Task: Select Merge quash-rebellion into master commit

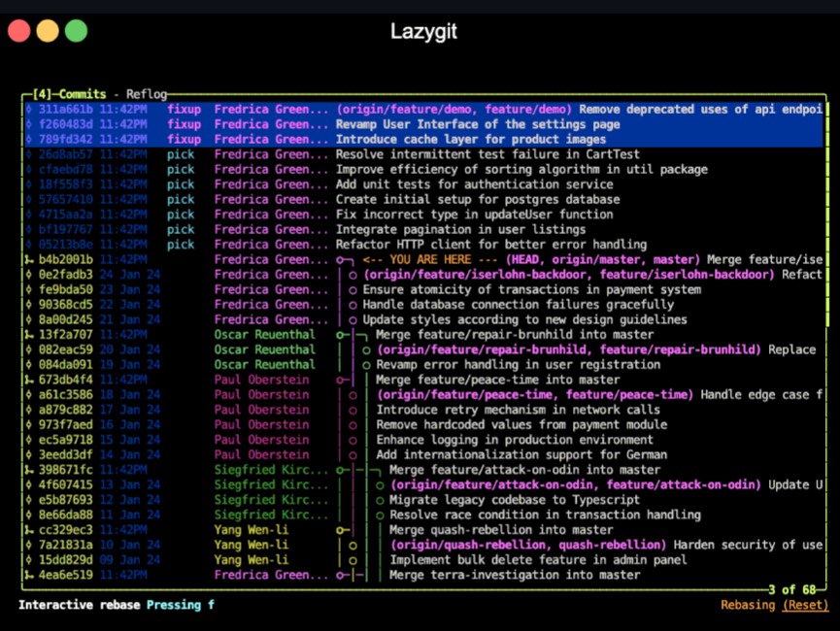Action: [423, 529]
